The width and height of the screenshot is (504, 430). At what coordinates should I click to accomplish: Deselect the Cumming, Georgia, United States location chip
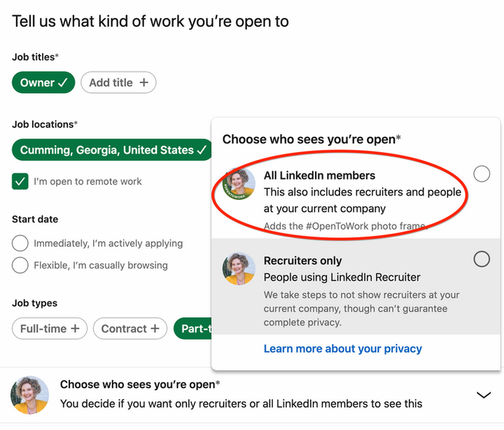[112, 150]
